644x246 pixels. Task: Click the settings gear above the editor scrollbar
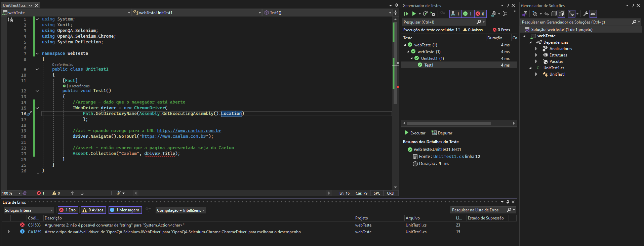(x=396, y=5)
